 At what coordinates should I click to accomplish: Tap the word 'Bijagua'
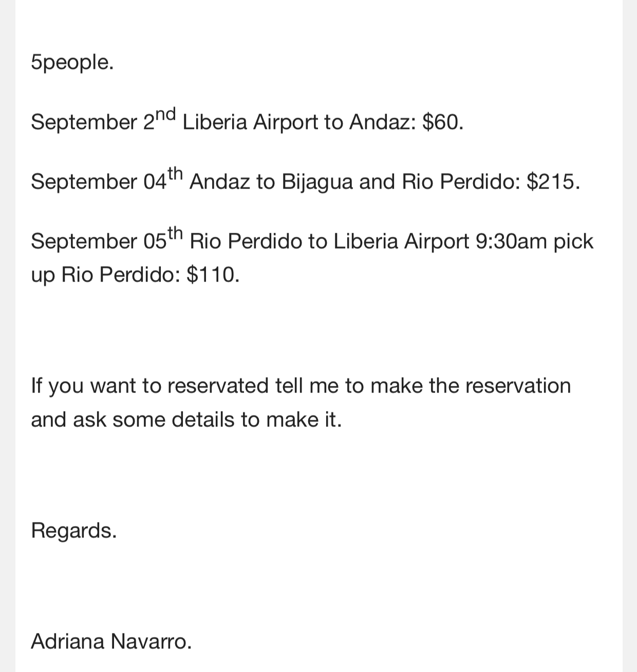pyautogui.click(x=317, y=182)
